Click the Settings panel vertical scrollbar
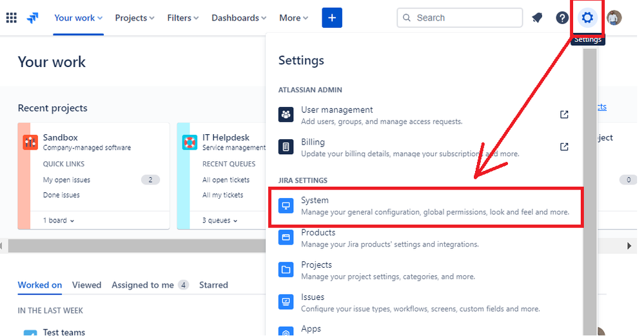The height and width of the screenshot is (336, 644). (x=590, y=192)
